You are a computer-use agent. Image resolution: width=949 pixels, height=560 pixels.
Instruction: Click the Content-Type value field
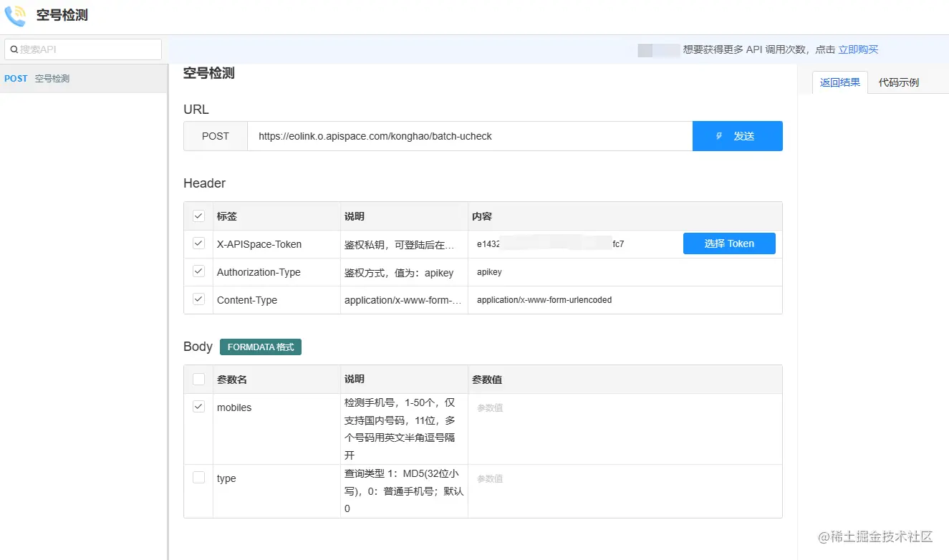[x=625, y=300]
